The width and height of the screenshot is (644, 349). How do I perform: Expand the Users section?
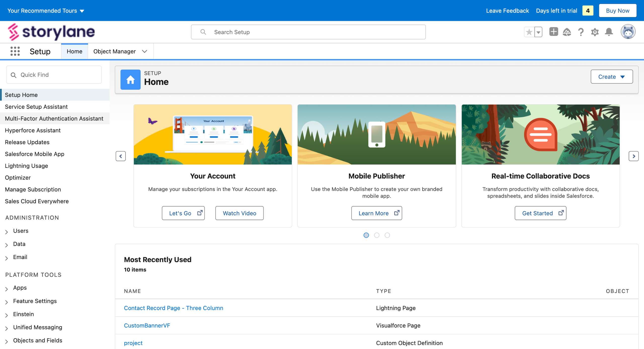7,232
